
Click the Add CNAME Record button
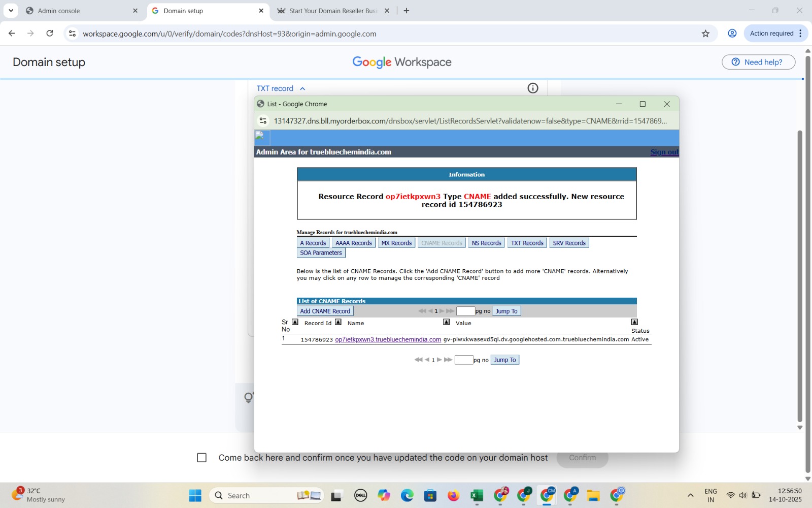[325, 311]
